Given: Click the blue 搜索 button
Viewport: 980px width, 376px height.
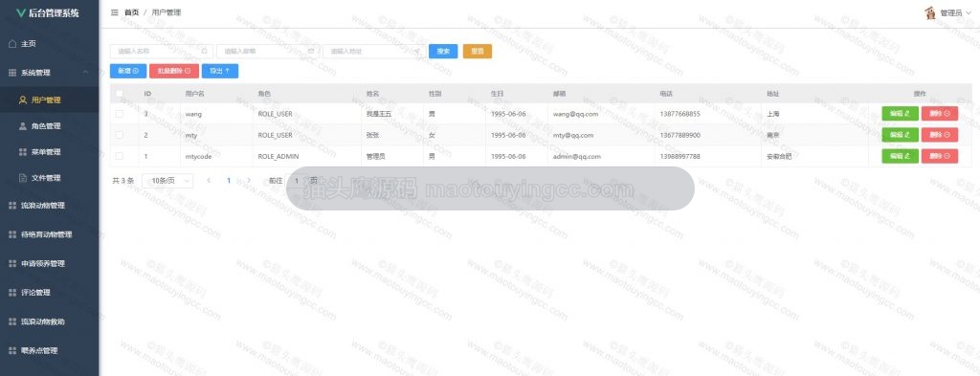Looking at the screenshot, I should 444,52.
